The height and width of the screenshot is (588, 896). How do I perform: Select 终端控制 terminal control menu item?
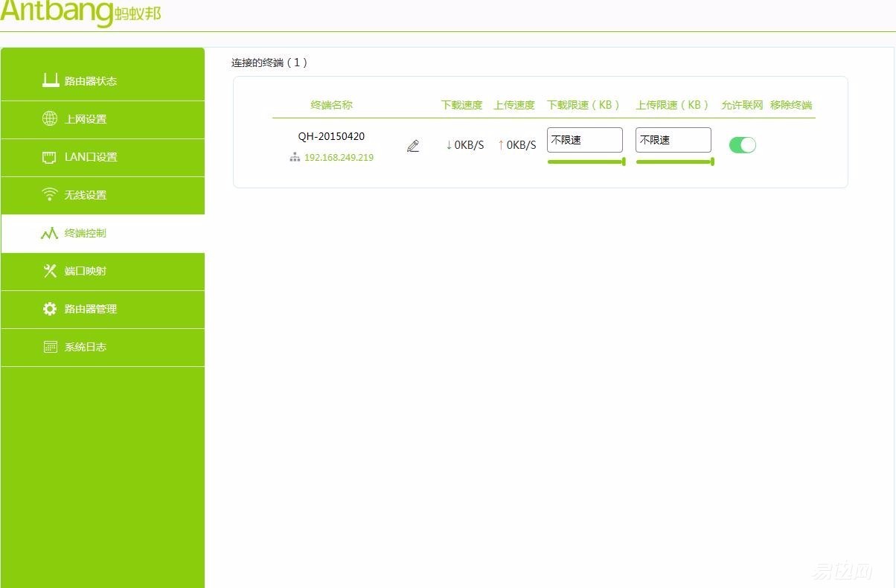pos(103,233)
